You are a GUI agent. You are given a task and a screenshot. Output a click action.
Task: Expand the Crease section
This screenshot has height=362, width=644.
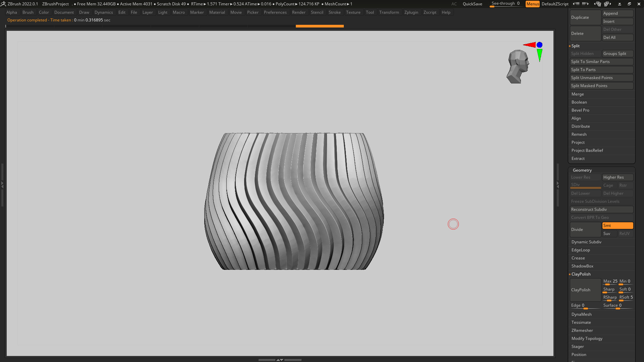(578, 258)
